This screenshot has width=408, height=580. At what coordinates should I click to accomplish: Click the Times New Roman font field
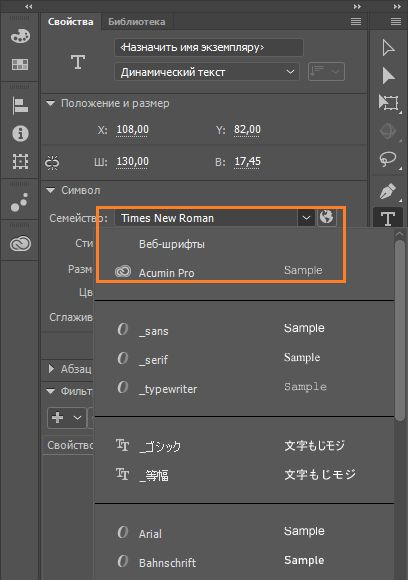(x=206, y=218)
